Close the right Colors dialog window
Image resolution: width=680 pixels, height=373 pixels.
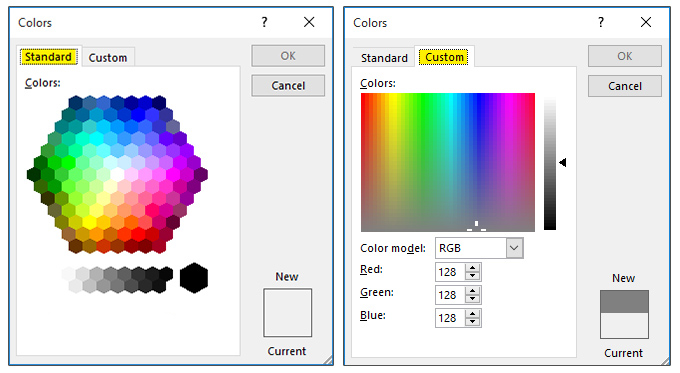[646, 22]
